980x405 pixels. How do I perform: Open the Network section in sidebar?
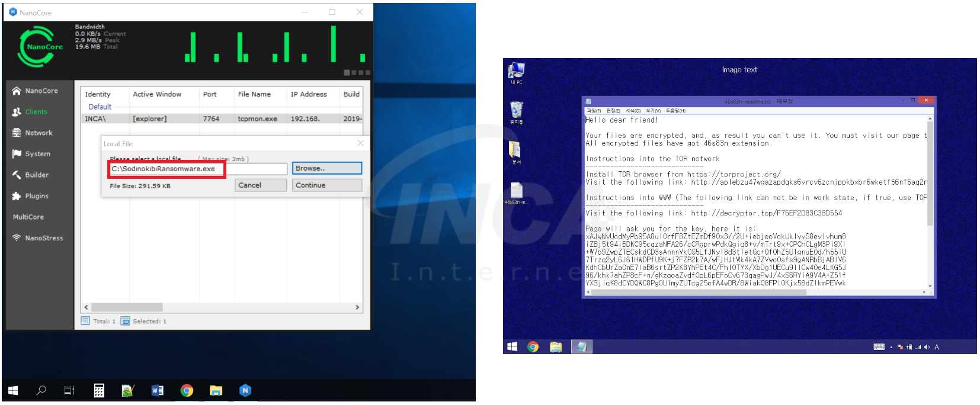click(x=33, y=133)
